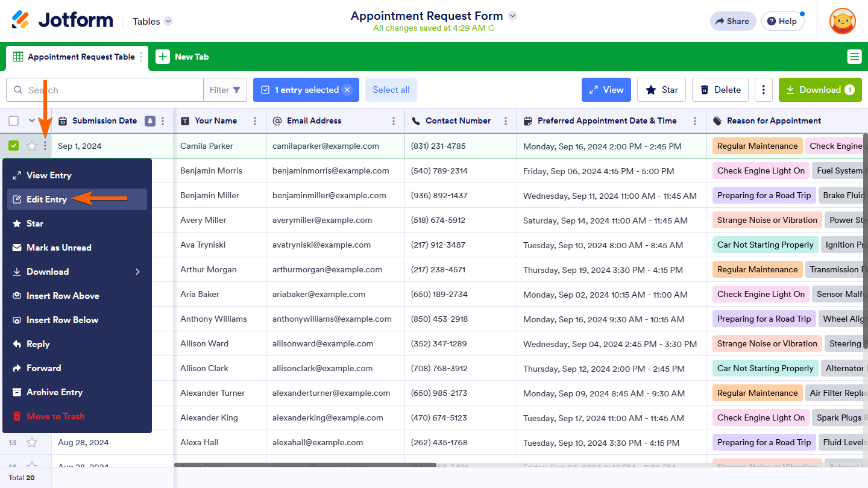Screen dimensions: 868x488
Task: Click Car Not Starting Properly tag for Ava Tryniski
Action: 766,245
